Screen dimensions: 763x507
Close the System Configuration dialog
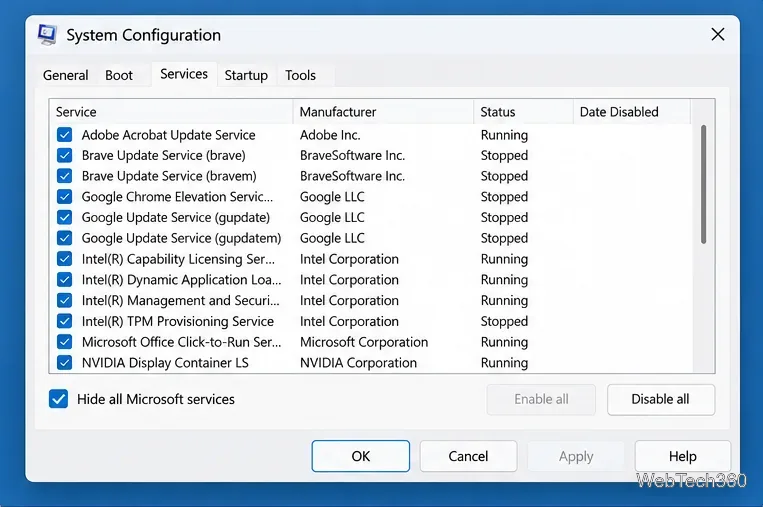click(x=718, y=35)
